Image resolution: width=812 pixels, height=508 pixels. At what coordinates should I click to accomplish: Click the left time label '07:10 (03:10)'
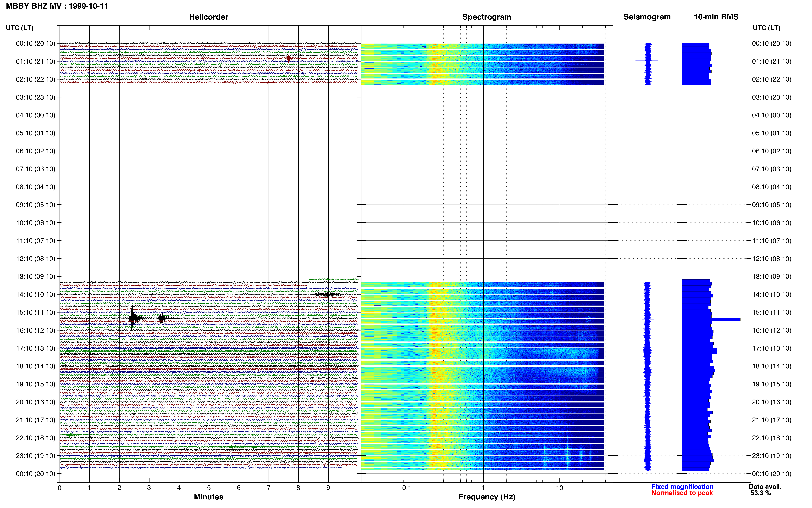[36, 169]
